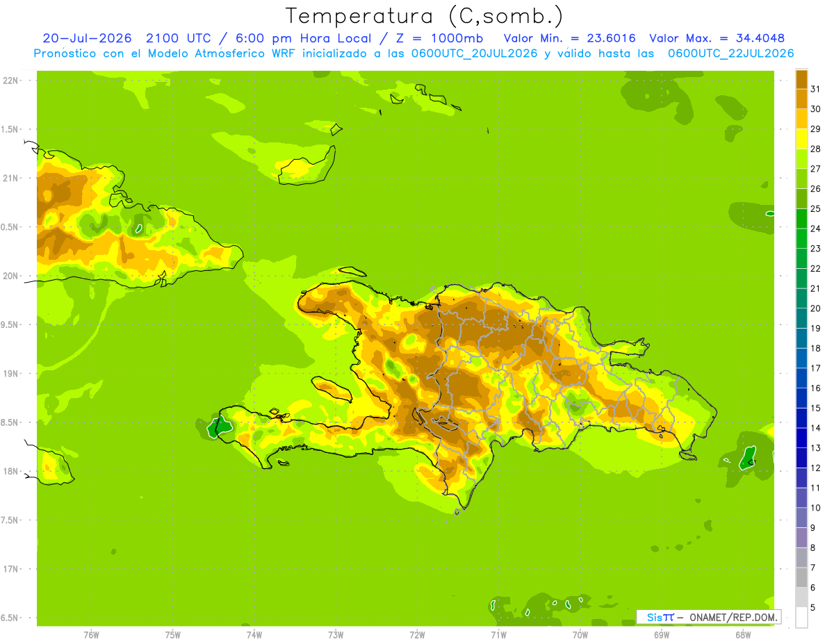Click the 74W longitude axis label

pos(254,634)
